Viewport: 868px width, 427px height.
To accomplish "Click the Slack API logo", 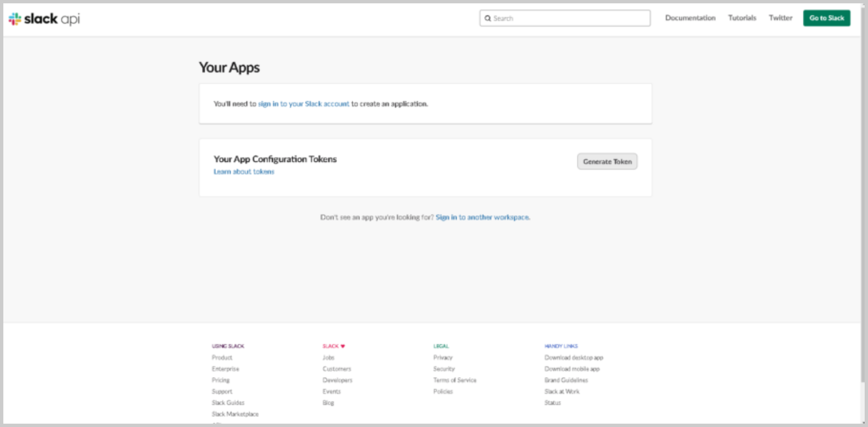I will tap(44, 19).
